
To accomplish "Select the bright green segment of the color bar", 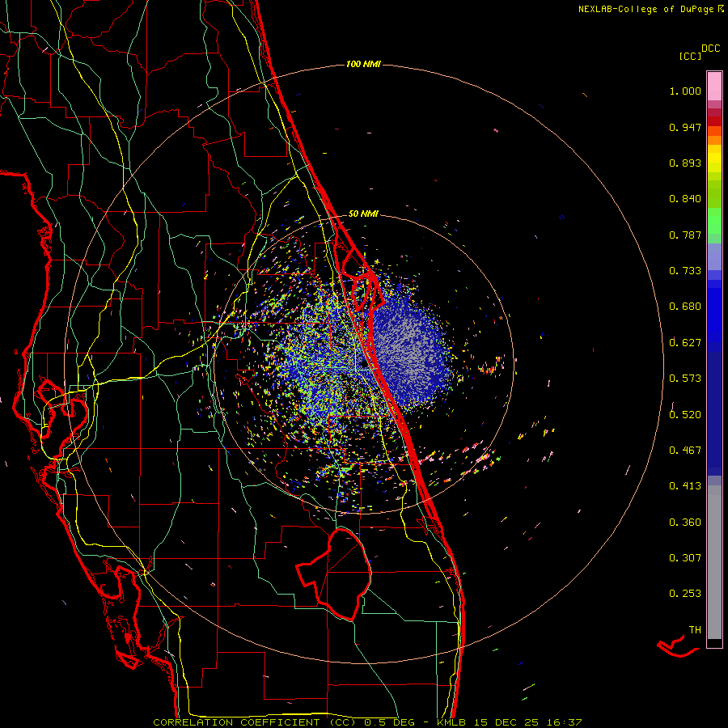I will pyautogui.click(x=714, y=221).
